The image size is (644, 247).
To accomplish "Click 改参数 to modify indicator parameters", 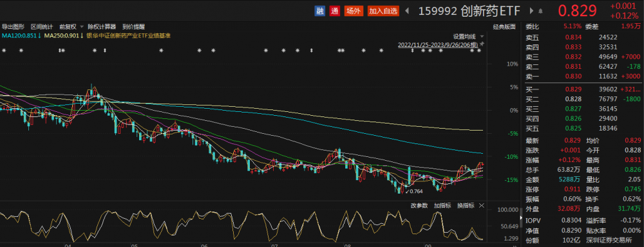I will pyautogui.click(x=419, y=206).
